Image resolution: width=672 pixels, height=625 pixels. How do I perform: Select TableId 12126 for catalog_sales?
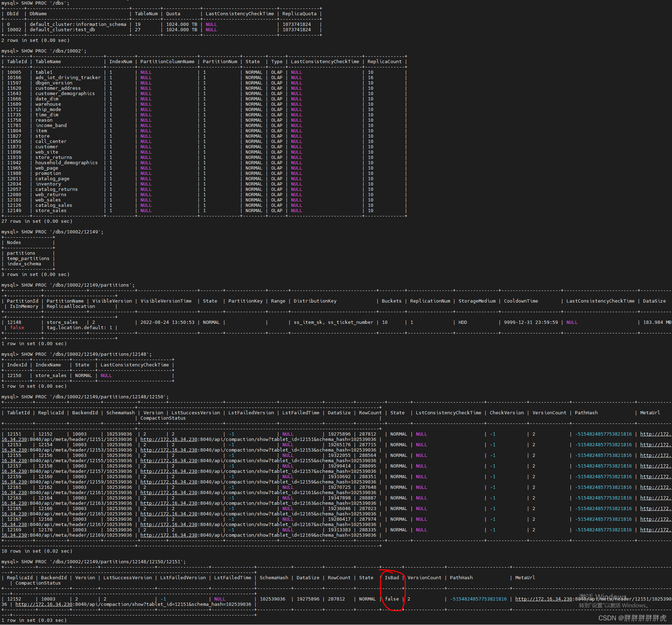click(14, 205)
